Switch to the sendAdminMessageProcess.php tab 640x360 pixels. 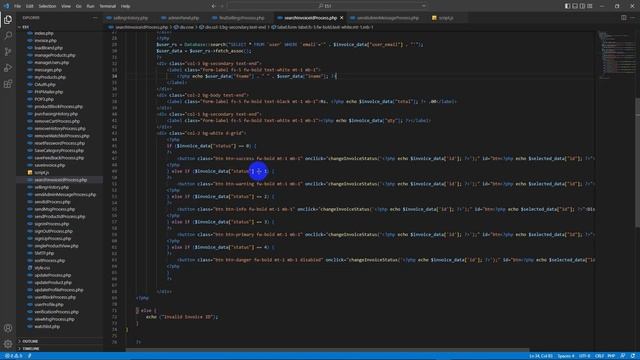[x=387, y=18]
